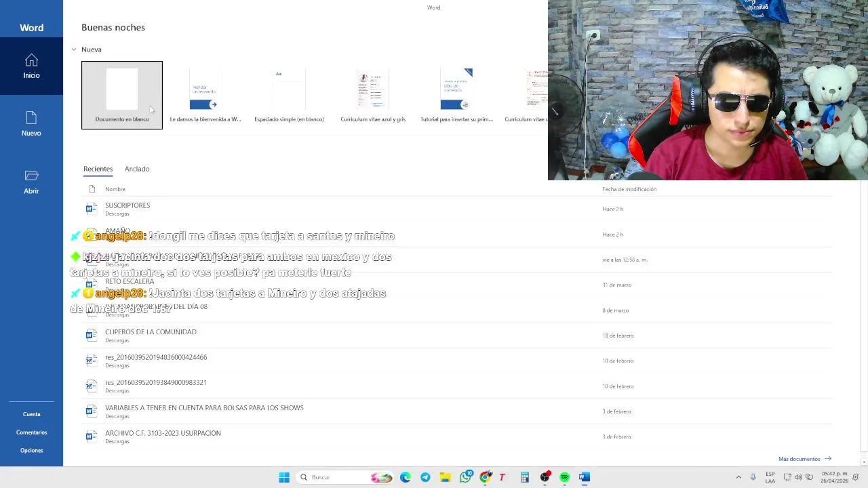The width and height of the screenshot is (868, 488).
Task: Open the red T app in taskbar
Action: point(502,477)
